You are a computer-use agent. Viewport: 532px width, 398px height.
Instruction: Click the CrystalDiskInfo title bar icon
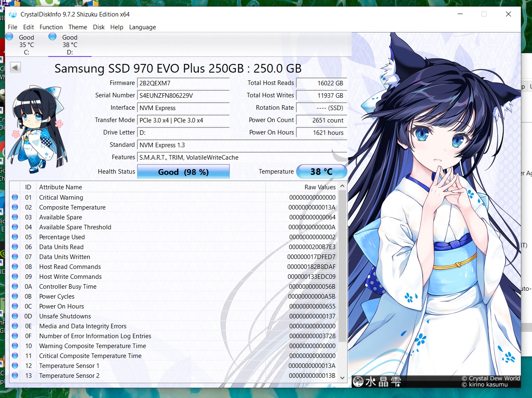(x=13, y=14)
